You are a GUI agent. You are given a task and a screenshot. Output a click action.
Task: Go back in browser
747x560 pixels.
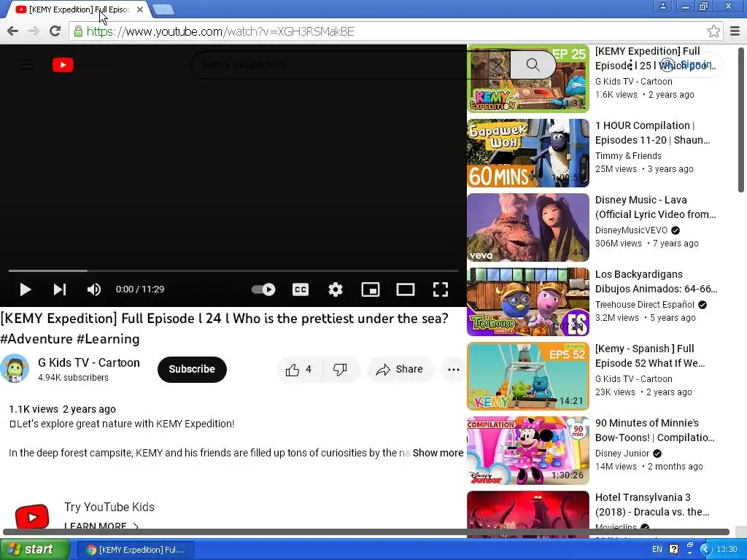click(x=13, y=31)
